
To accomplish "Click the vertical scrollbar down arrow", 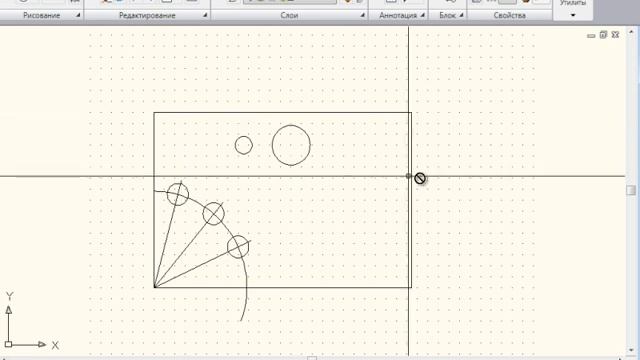I will coord(631,350).
